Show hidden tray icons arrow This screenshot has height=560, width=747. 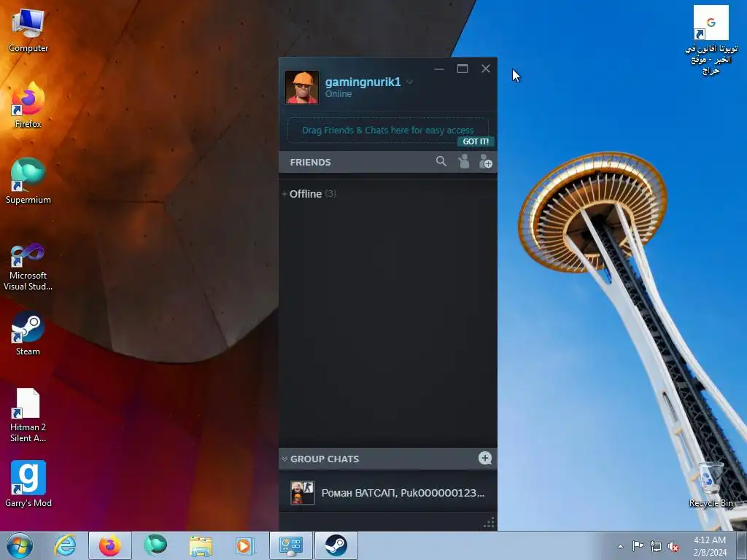tap(620, 546)
